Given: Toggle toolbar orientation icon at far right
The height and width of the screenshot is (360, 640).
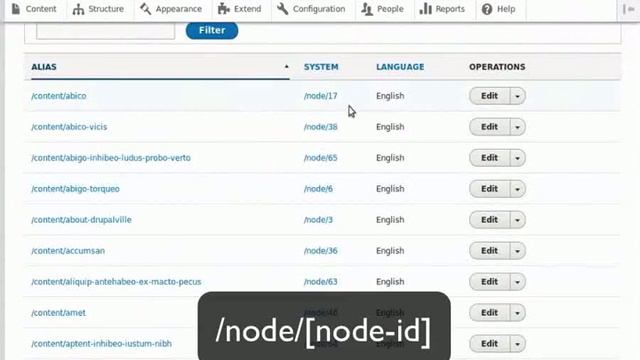Looking at the screenshot, I should (x=629, y=9).
